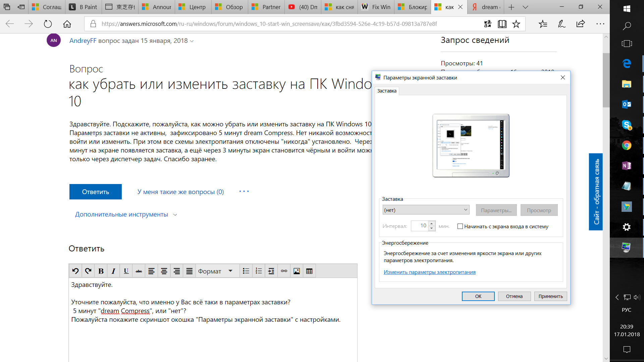This screenshot has width=644, height=362.
Task: Switch to the YouTube (40) tab
Action: (x=303, y=7)
